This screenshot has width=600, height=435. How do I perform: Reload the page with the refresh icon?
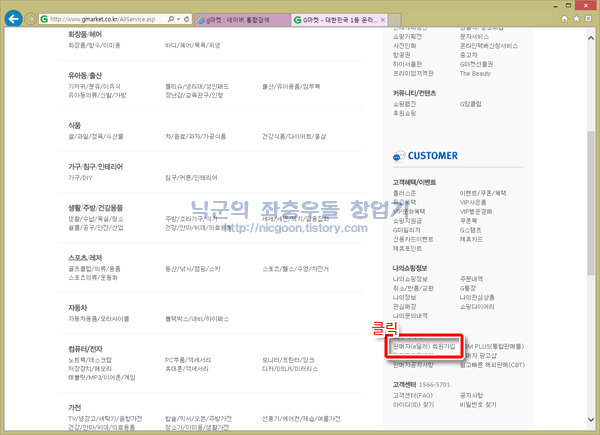[186, 19]
